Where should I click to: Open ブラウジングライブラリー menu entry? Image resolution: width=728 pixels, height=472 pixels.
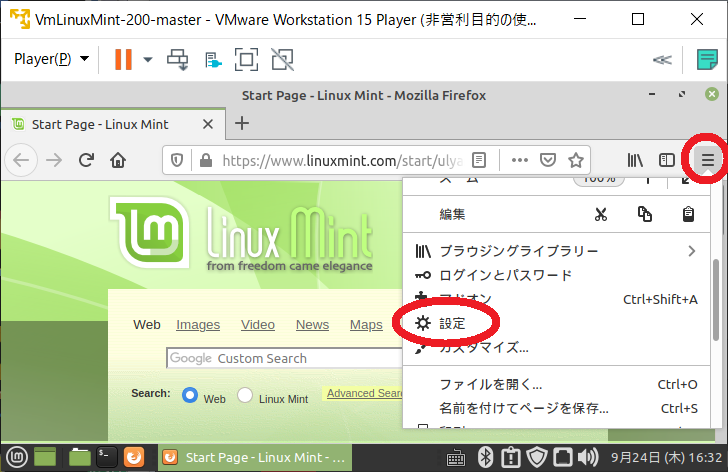[x=556, y=251]
